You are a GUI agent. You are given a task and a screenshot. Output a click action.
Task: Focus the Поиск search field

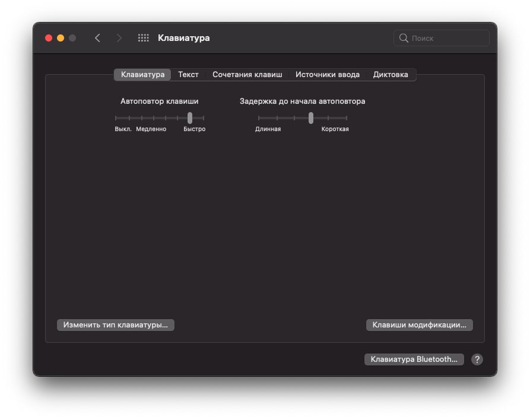click(442, 38)
